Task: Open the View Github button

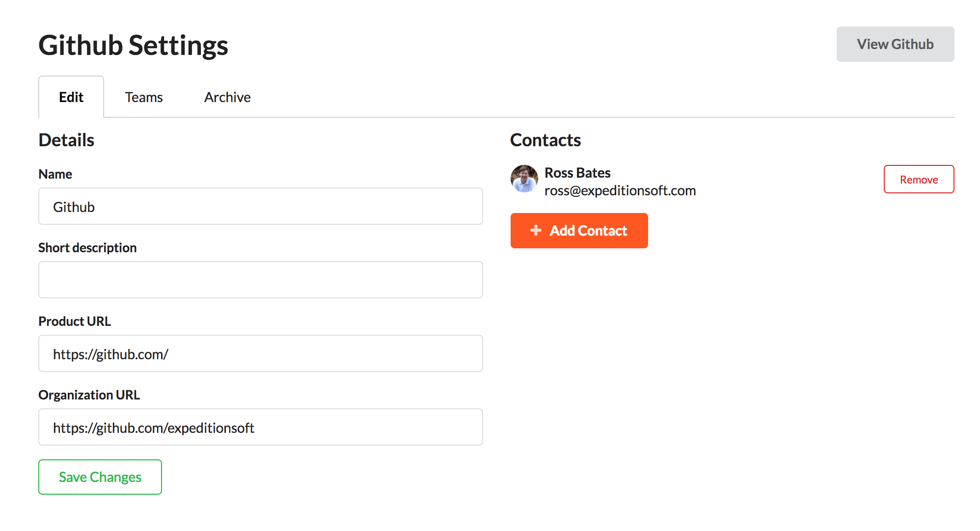Action: pos(895,44)
